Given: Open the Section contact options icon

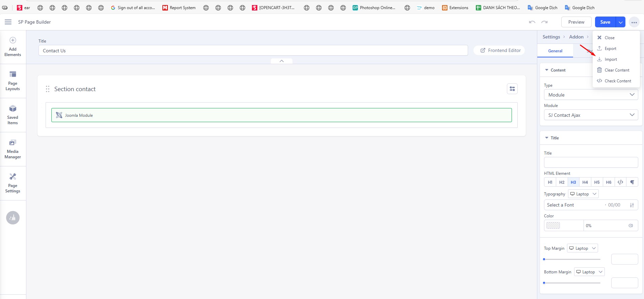Looking at the screenshot, I should (512, 89).
